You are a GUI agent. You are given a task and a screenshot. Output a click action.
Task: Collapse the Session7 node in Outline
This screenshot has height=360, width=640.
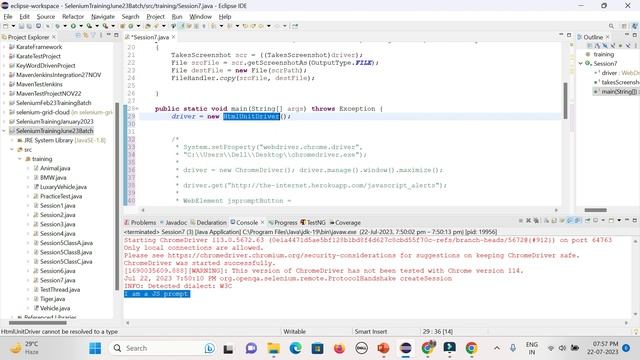click(x=580, y=64)
